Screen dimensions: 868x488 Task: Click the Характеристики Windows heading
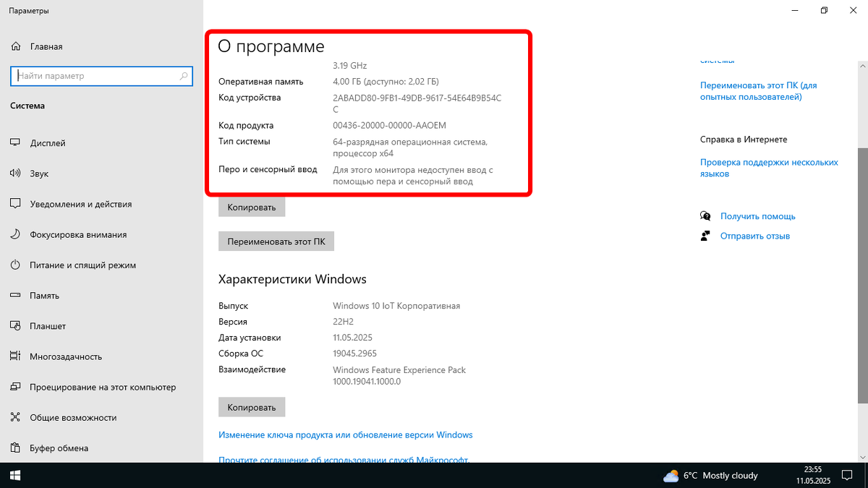click(292, 279)
